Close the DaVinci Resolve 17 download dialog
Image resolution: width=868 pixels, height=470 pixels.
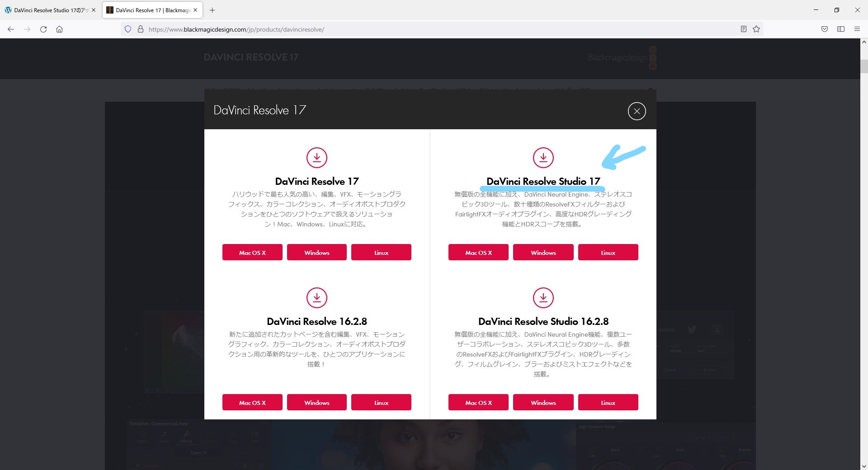(637, 111)
